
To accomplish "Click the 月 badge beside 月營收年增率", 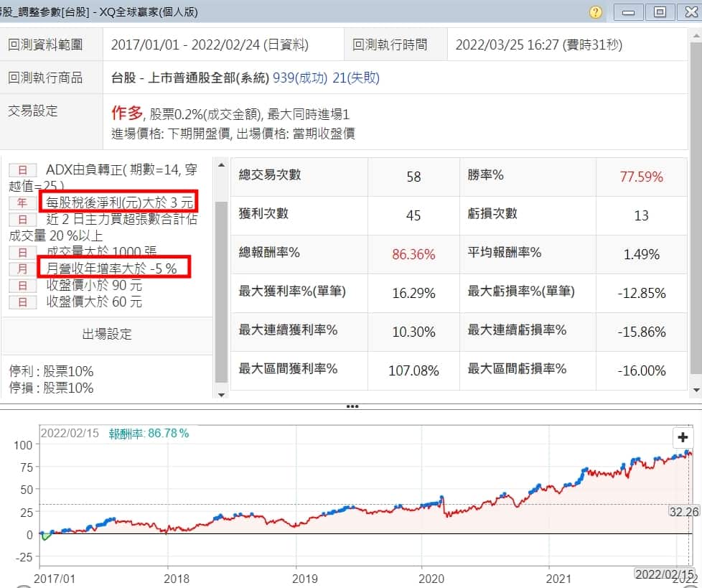I will pos(22,269).
